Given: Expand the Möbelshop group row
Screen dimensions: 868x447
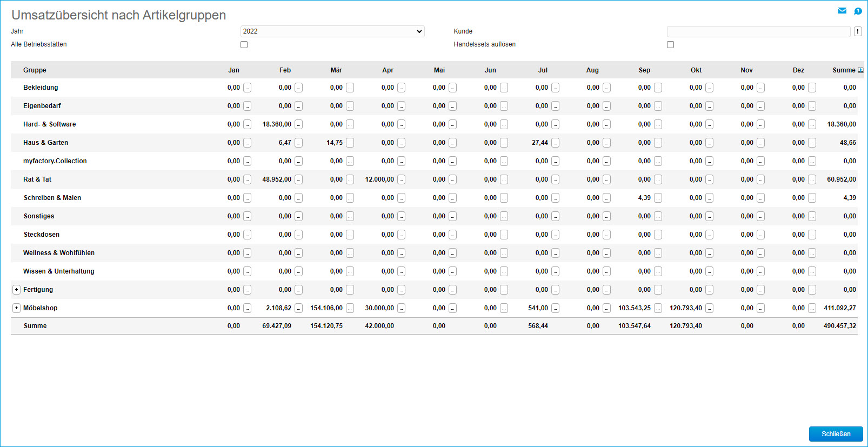Looking at the screenshot, I should tap(17, 308).
